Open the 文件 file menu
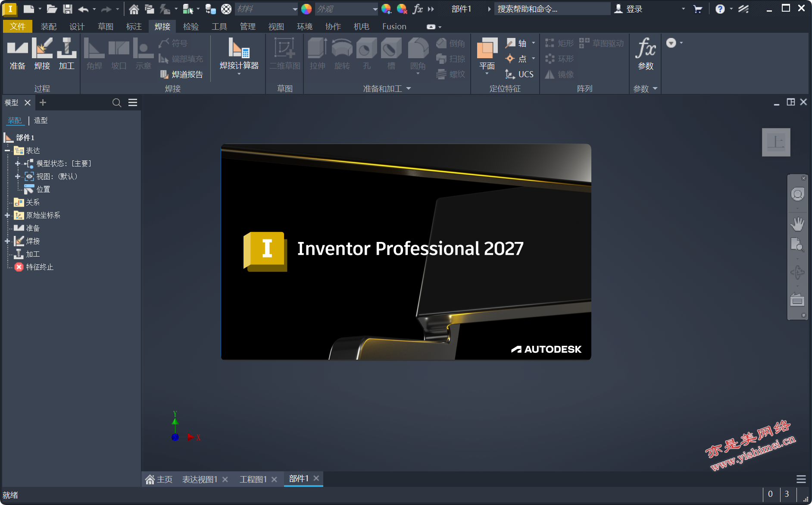812x505 pixels. 18,26
